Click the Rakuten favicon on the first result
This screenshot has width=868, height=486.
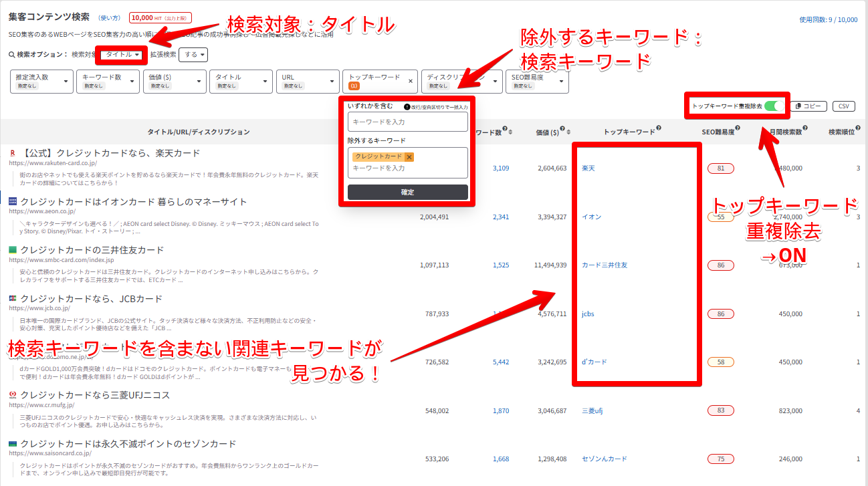13,154
